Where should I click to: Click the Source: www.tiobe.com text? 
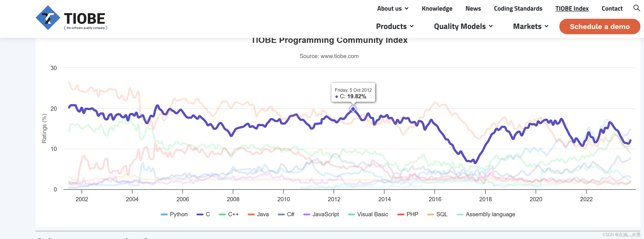pos(329,56)
